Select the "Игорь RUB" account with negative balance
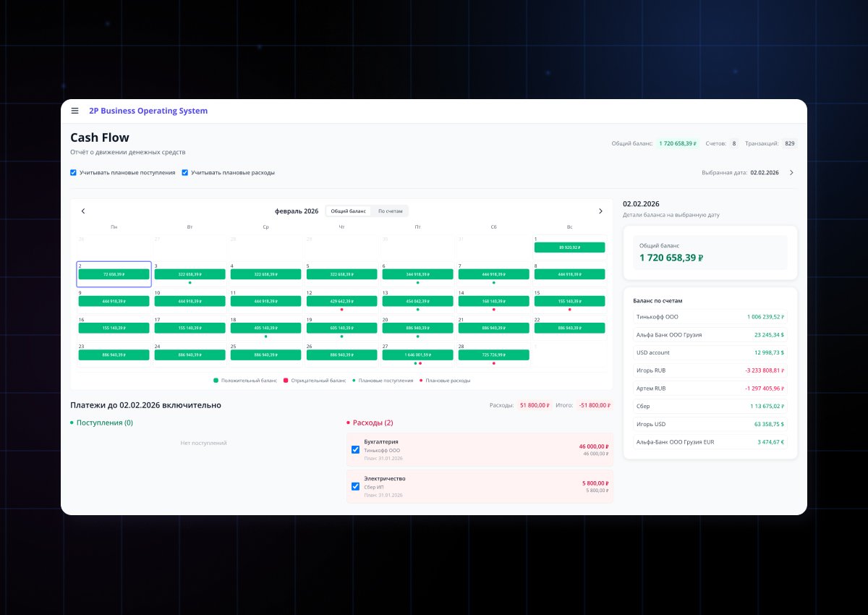This screenshot has width=868, height=615. (x=710, y=370)
